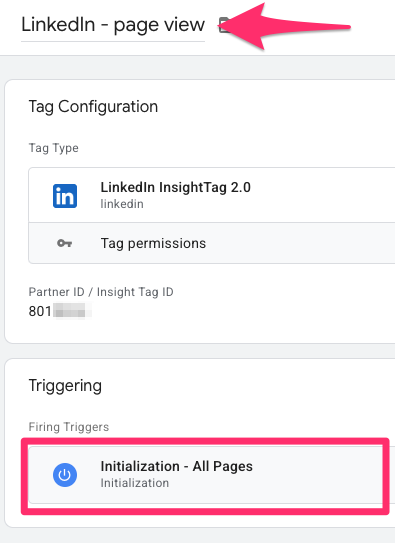
Task: Click the folder icon next to tag name
Action: tap(225, 25)
